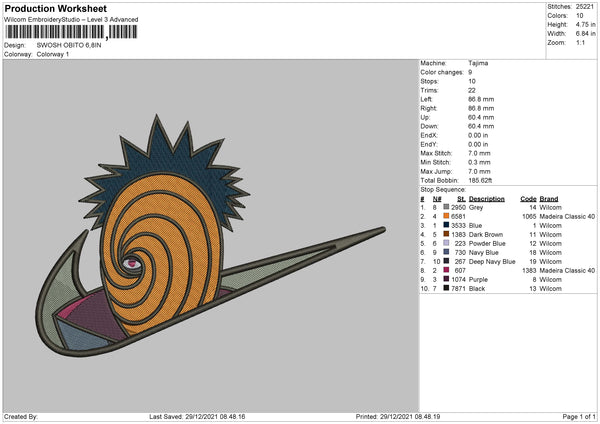Select the 'Brand' column header
This screenshot has height=424, width=600.
click(549, 199)
